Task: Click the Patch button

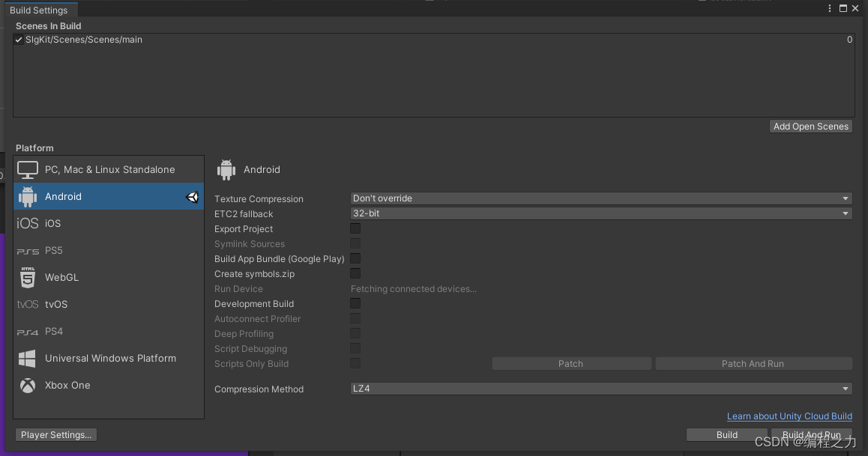Action: 571,364
